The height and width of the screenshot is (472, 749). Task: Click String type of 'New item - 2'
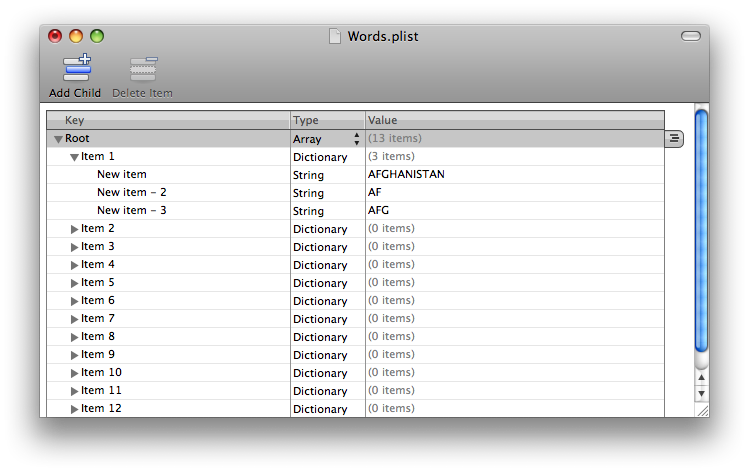coord(308,193)
